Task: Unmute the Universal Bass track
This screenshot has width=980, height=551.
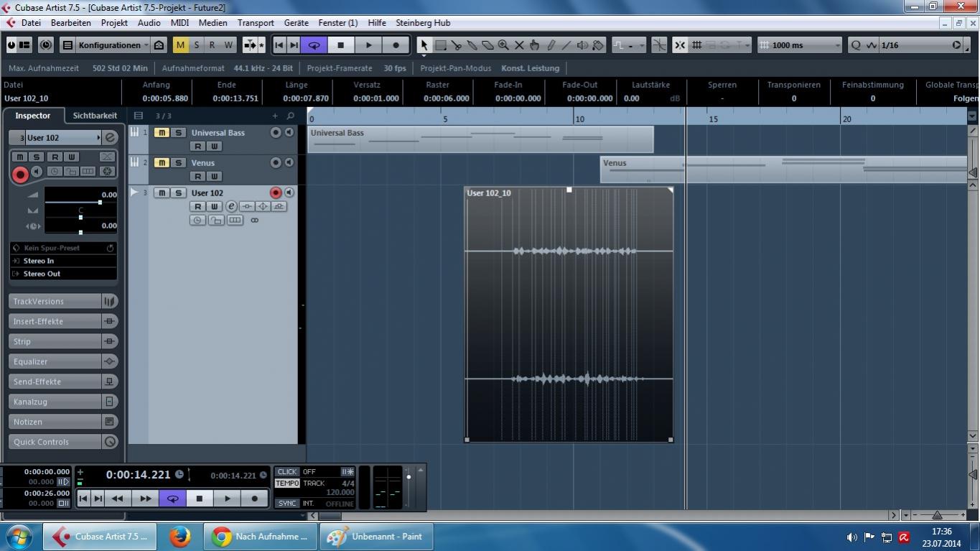Action: 162,133
